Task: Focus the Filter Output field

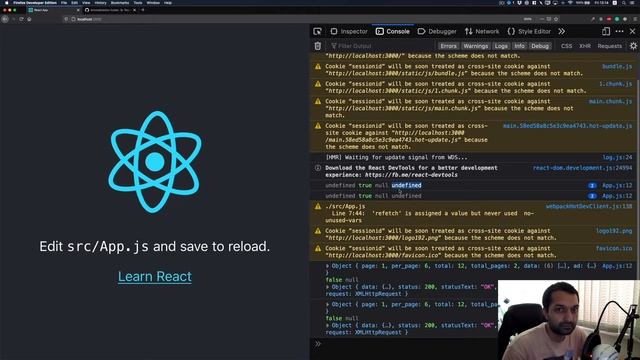Action: (x=382, y=46)
